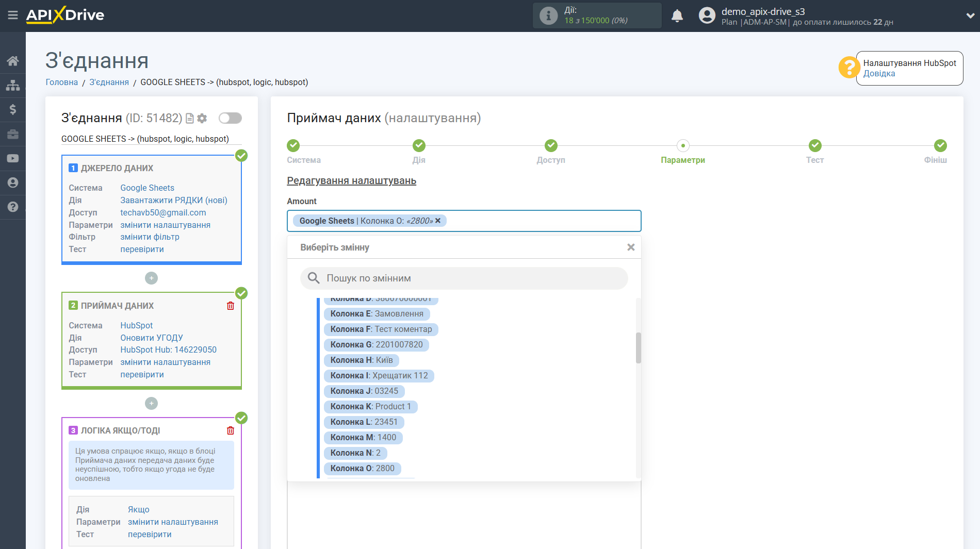Click the variable list scrollbar thumb

[x=639, y=348]
